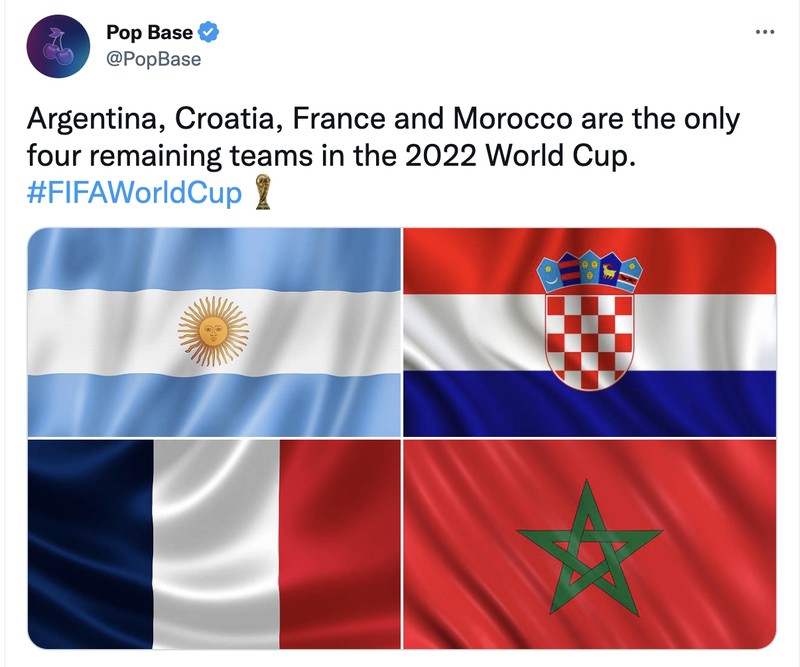Viewport: 800px width, 667px height.
Task: Click the golden sun on Argentina's flag
Action: click(x=212, y=331)
